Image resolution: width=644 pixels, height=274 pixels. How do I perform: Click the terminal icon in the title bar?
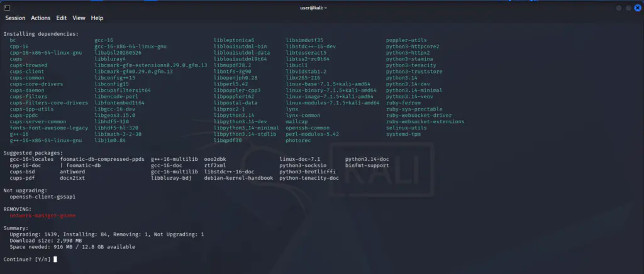click(x=7, y=8)
